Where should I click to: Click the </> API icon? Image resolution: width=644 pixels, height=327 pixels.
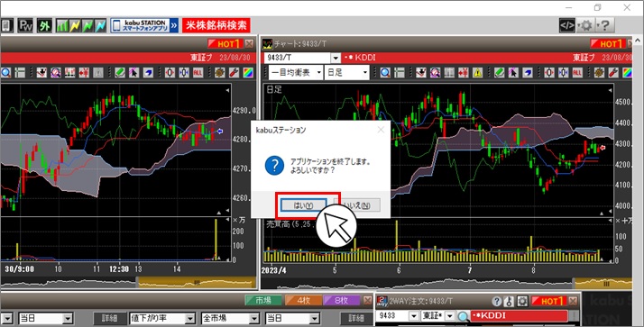tap(567, 26)
